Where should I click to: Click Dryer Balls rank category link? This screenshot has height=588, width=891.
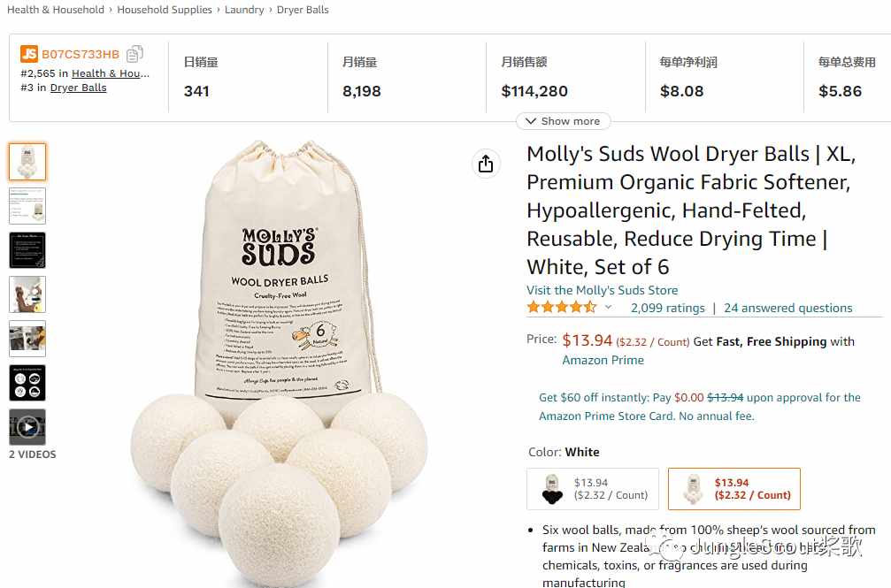(x=78, y=88)
